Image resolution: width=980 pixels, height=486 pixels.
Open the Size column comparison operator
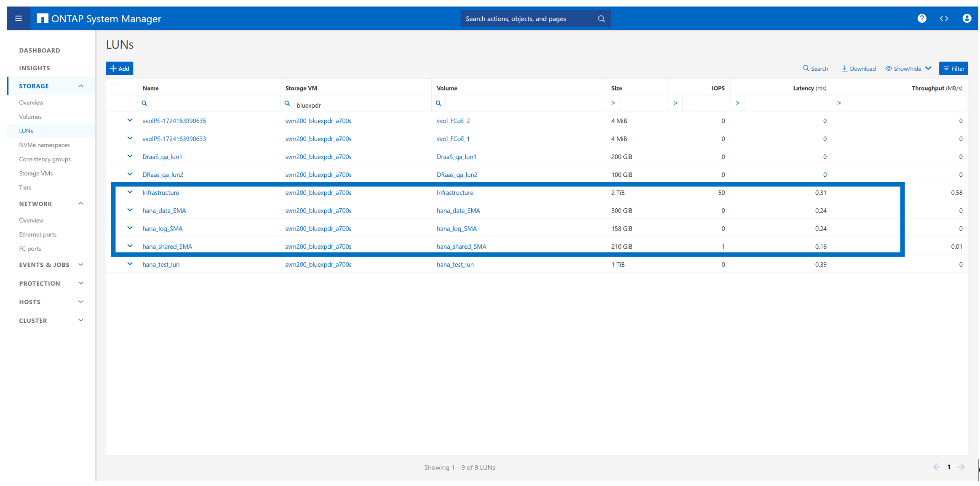613,104
